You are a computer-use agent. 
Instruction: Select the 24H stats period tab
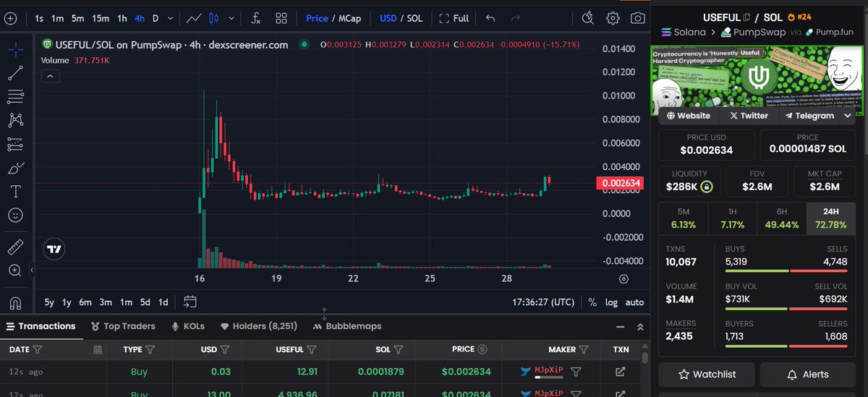(x=830, y=218)
